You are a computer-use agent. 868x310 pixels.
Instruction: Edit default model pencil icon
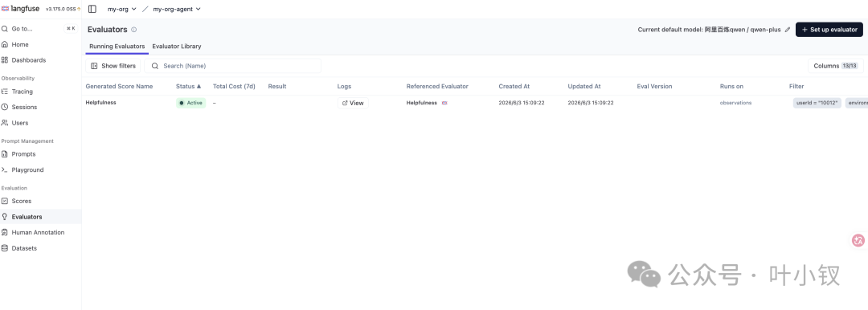pyautogui.click(x=788, y=30)
